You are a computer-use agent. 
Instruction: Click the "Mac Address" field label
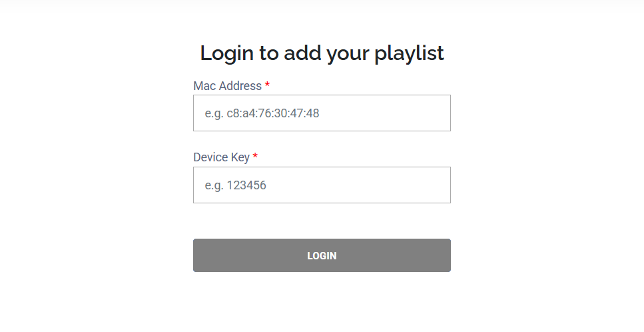tap(227, 86)
